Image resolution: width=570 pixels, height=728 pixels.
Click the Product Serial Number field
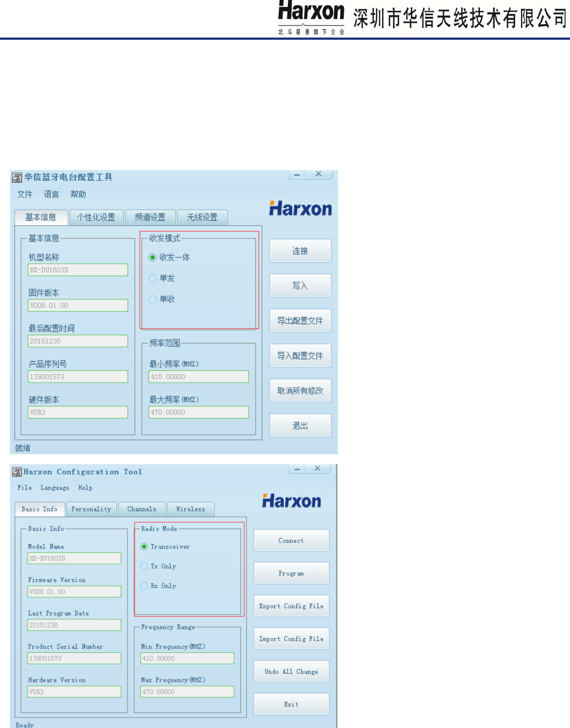click(75, 658)
